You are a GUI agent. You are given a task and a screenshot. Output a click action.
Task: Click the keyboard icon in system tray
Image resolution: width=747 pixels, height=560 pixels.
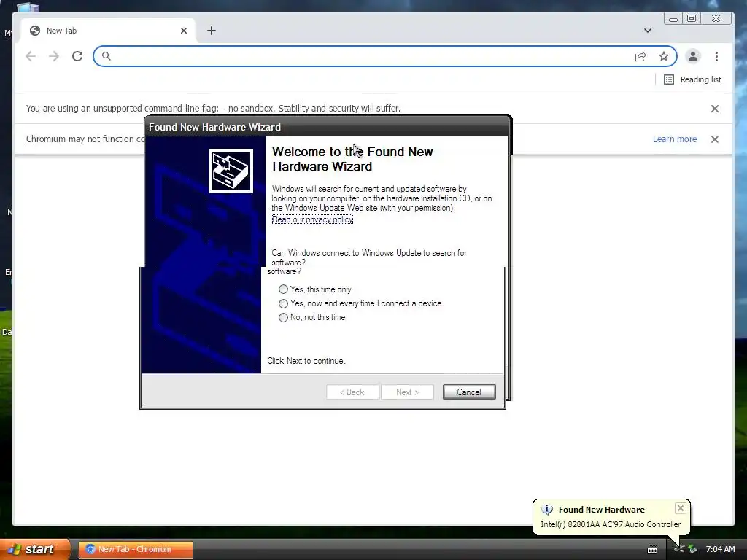tap(652, 550)
